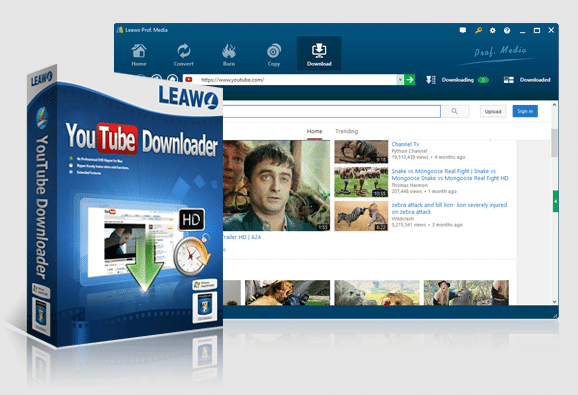Screen dimensions: 578x395
Task: Open 'Snake vs Mongoose Real Fight' title link
Action: (450, 175)
